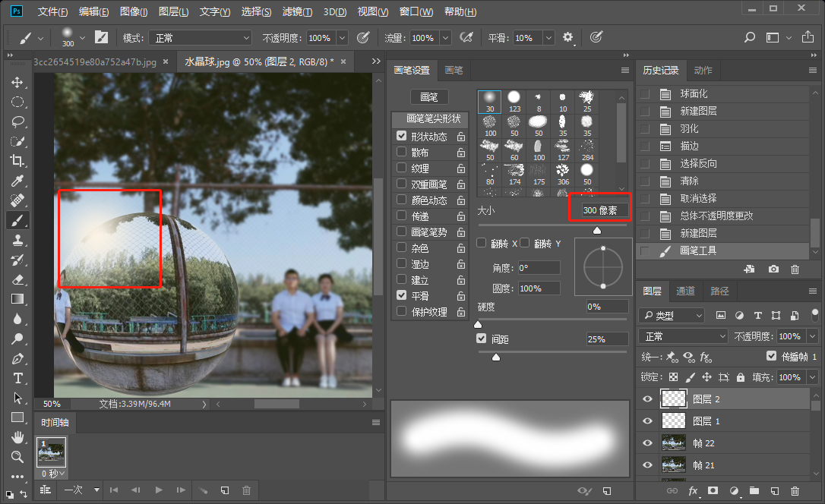
Task: Play timeline animation
Action: [158, 490]
